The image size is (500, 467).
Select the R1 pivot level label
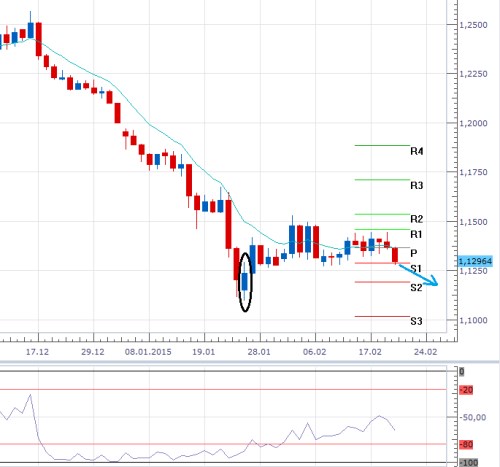[416, 234]
